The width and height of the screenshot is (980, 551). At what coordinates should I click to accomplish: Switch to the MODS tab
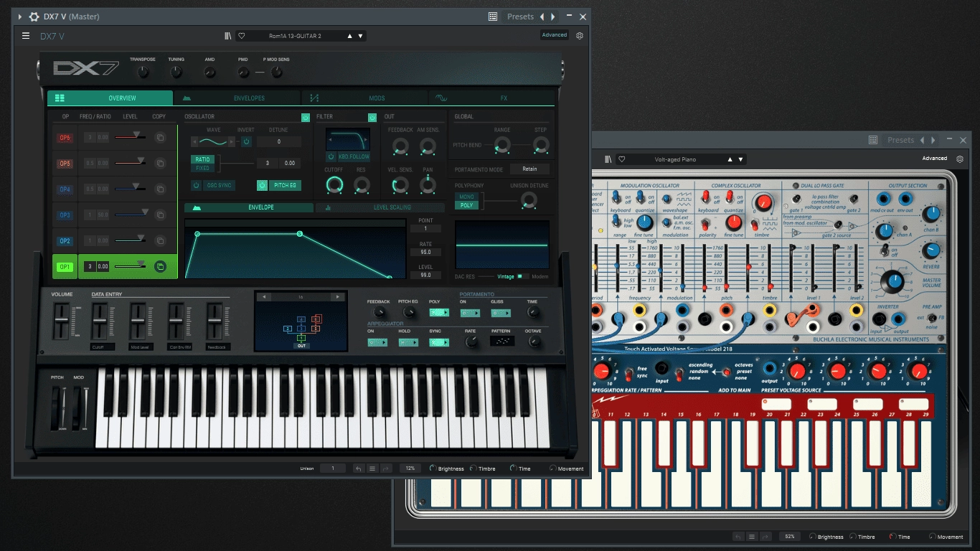(364, 98)
